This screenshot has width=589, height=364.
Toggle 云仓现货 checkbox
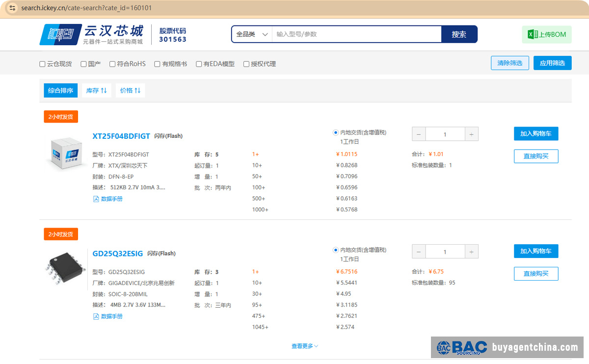pos(42,64)
